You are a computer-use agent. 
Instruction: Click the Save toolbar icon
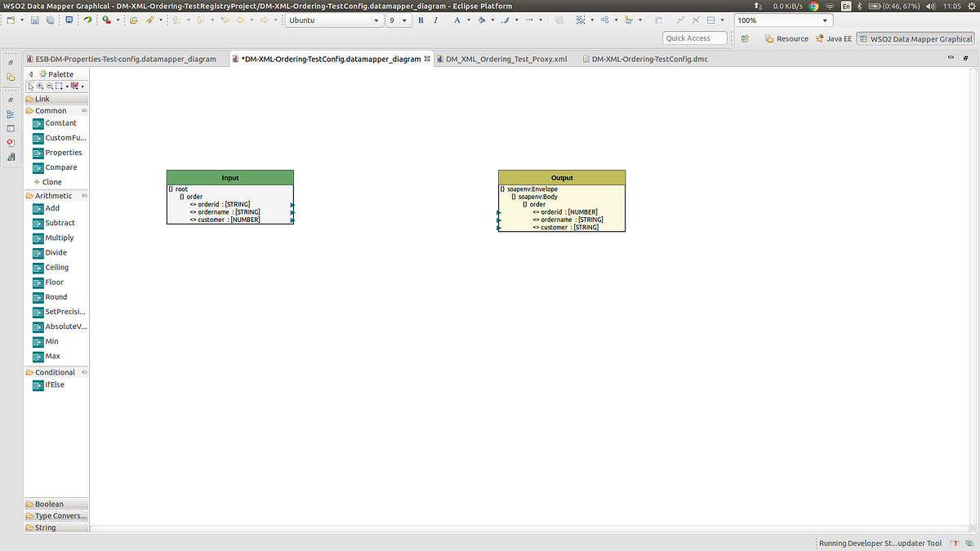[33, 20]
